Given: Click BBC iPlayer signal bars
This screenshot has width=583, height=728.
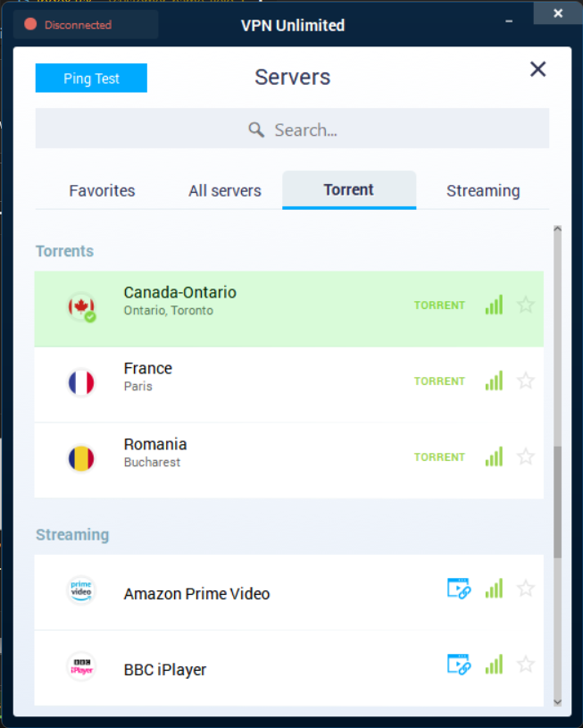Looking at the screenshot, I should coord(494,665).
